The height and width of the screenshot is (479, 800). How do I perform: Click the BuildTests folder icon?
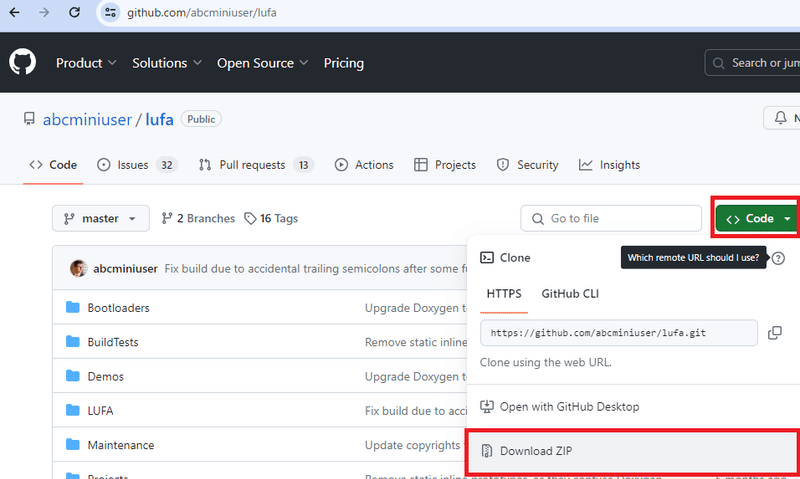73,341
